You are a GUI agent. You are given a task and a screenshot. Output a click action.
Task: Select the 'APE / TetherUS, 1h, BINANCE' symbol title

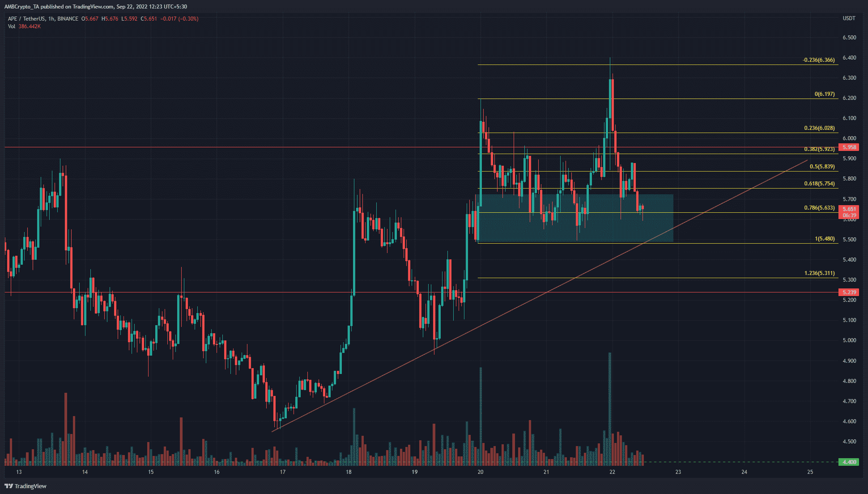[43, 19]
